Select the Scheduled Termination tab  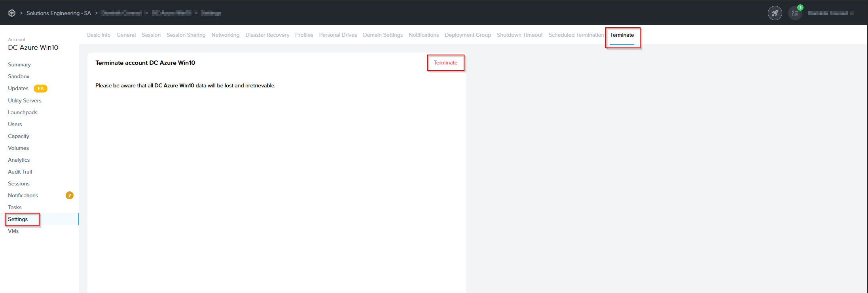pyautogui.click(x=576, y=35)
